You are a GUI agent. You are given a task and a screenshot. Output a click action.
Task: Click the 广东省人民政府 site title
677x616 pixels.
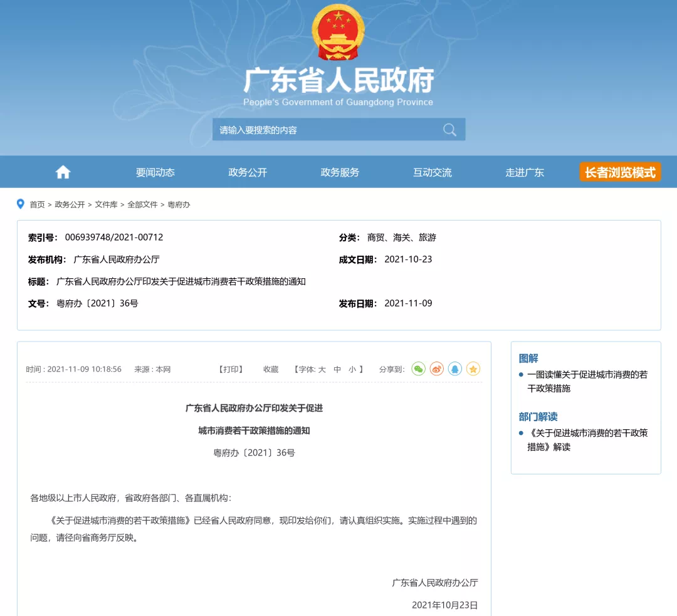click(338, 80)
